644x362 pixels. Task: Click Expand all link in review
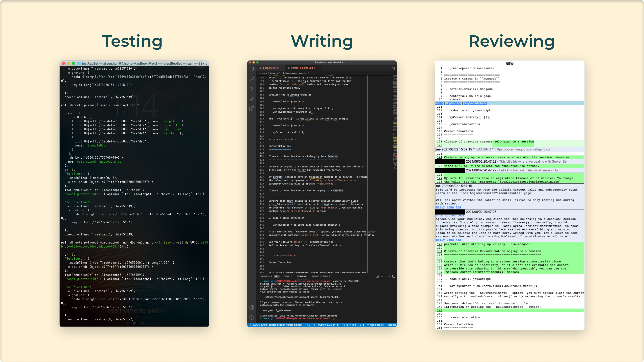coord(453,103)
